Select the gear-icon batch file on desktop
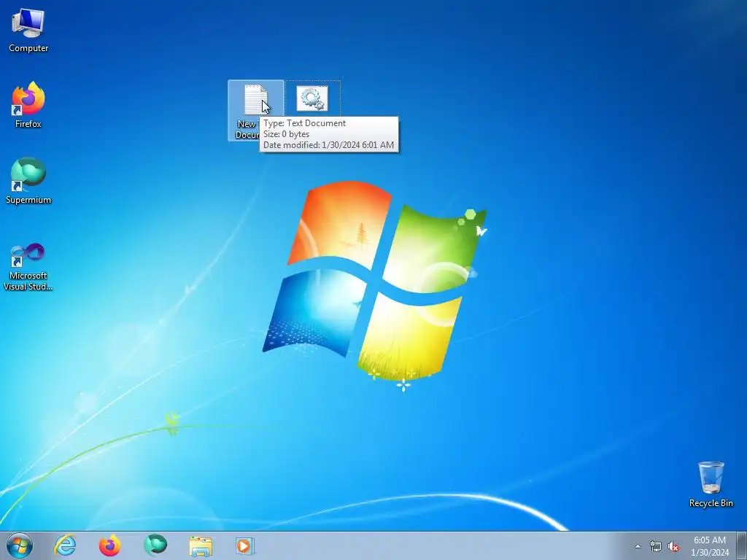Viewport: 747px width, 560px height. coord(312,98)
